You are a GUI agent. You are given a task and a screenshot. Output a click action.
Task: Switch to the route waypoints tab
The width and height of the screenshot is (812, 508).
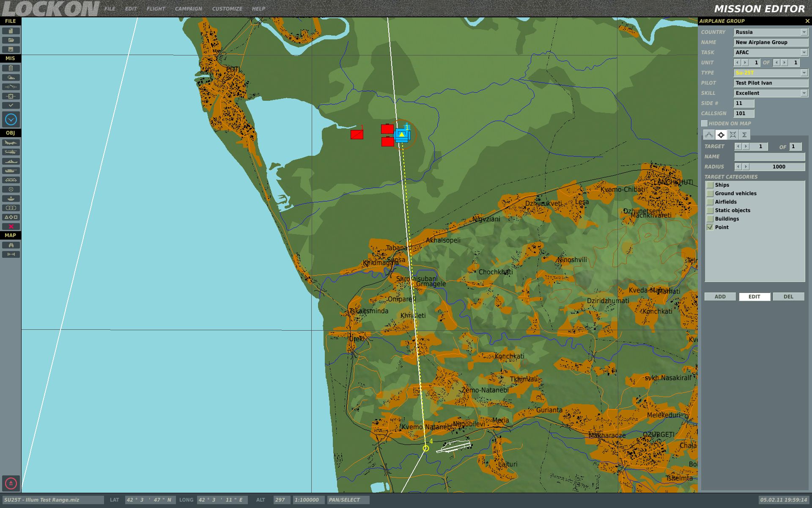(709, 135)
